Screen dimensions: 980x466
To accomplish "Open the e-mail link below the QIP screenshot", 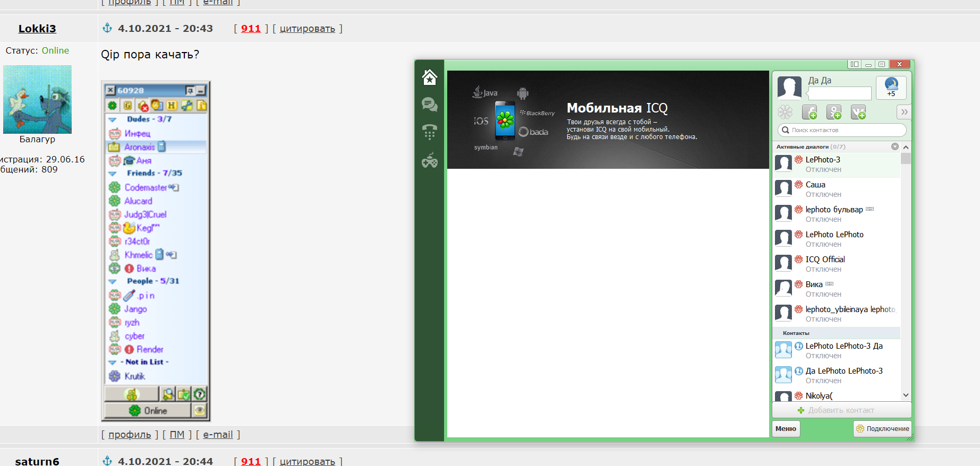I will coord(218,435).
